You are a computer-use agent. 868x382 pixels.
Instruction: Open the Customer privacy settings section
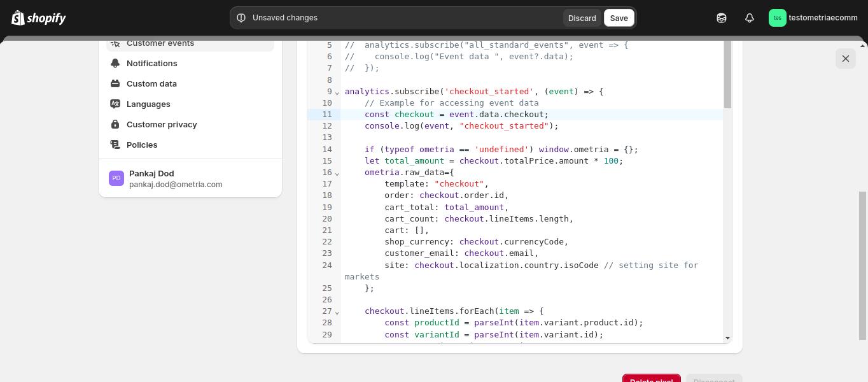click(190, 124)
